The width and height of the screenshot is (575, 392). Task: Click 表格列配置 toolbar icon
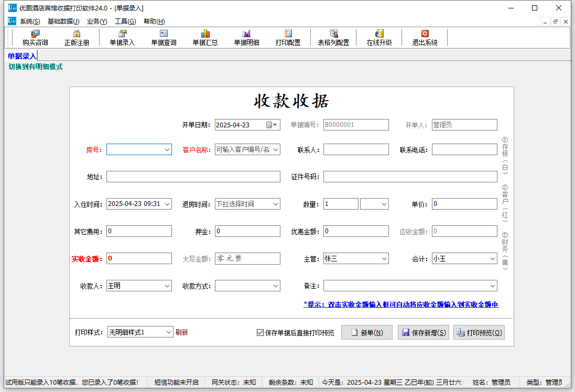point(333,34)
